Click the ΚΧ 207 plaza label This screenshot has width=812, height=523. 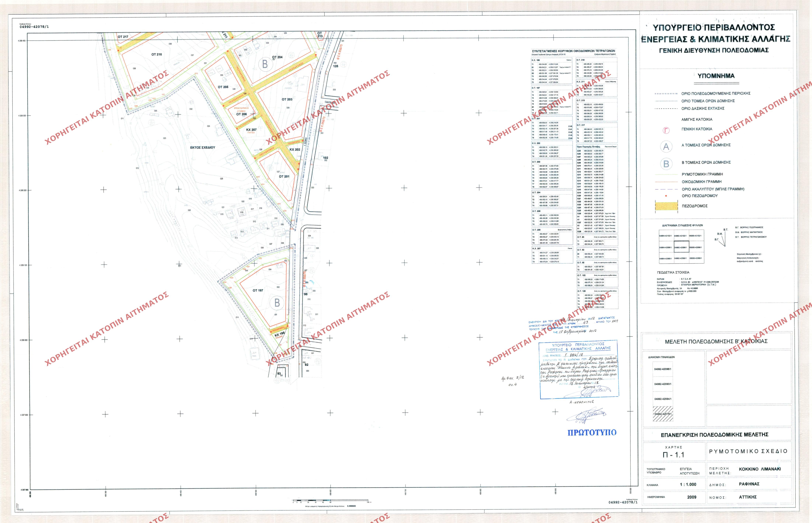tap(251, 130)
